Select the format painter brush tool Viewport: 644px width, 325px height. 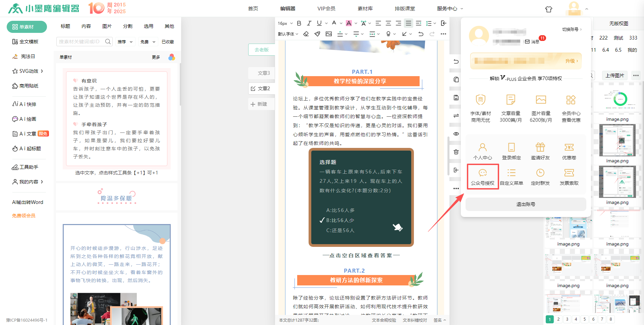pos(317,34)
